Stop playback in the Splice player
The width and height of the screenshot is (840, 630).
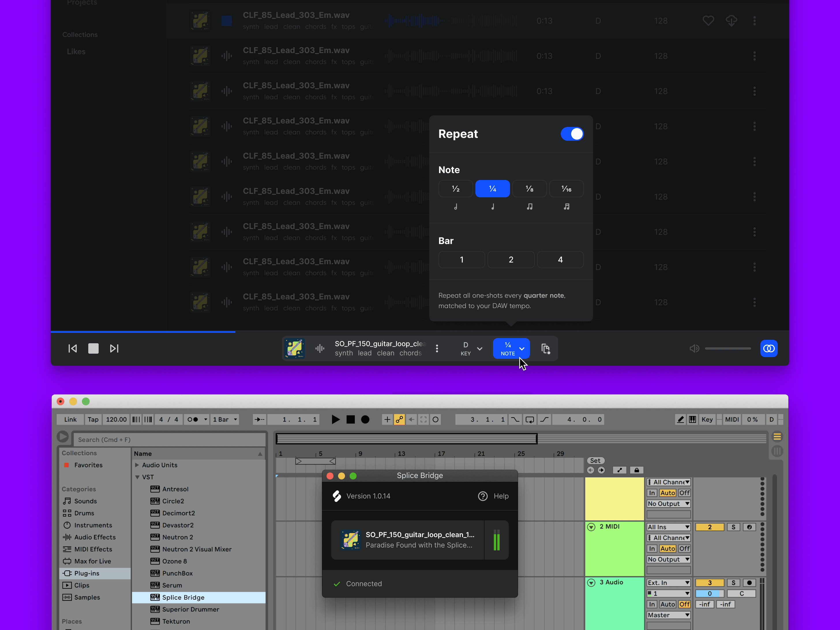[93, 349]
